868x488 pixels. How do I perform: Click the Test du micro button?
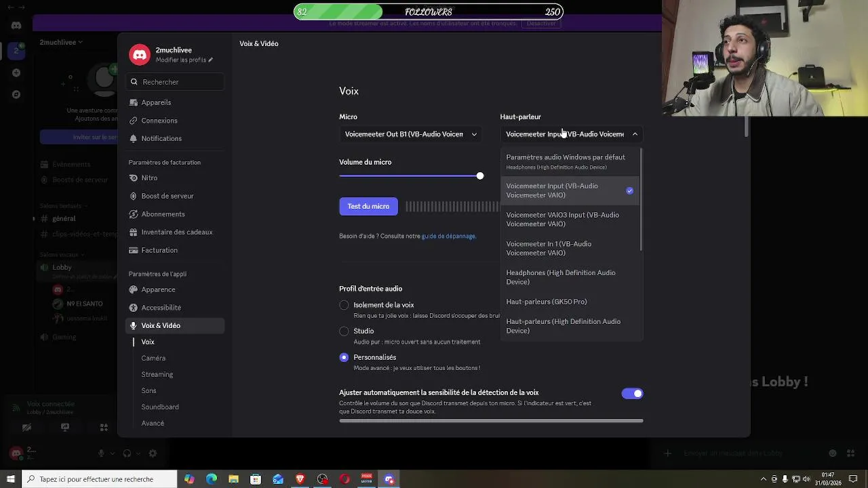pos(368,207)
